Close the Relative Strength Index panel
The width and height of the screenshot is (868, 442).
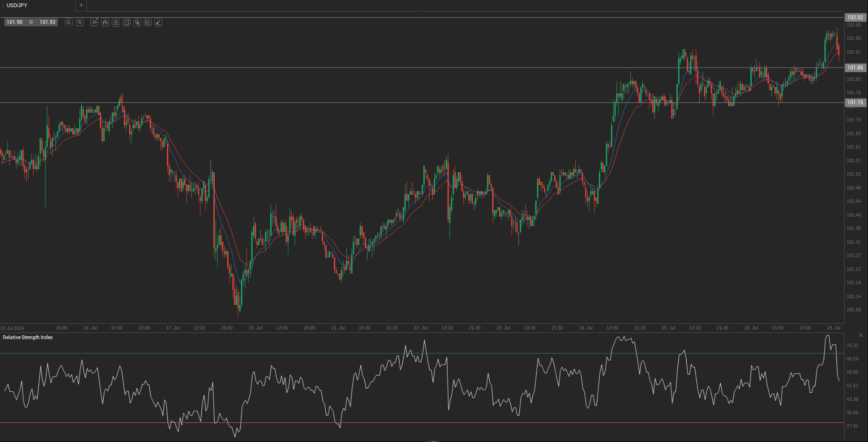(861, 335)
